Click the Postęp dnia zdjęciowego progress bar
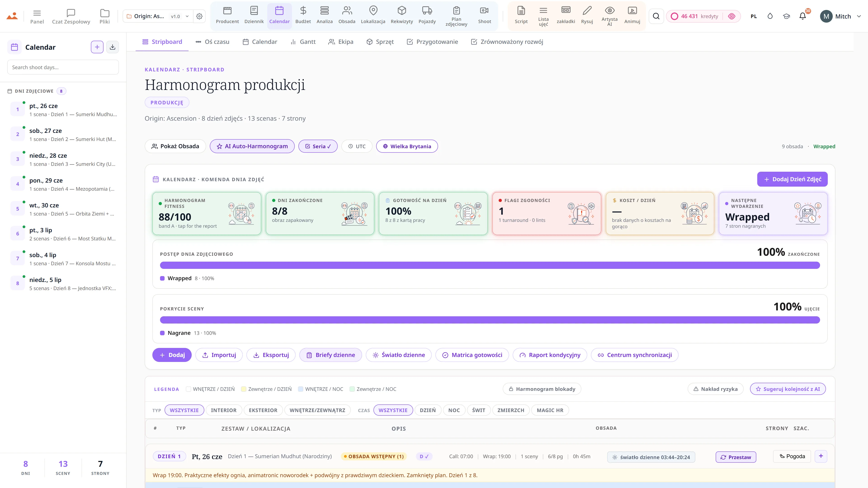 490,265
